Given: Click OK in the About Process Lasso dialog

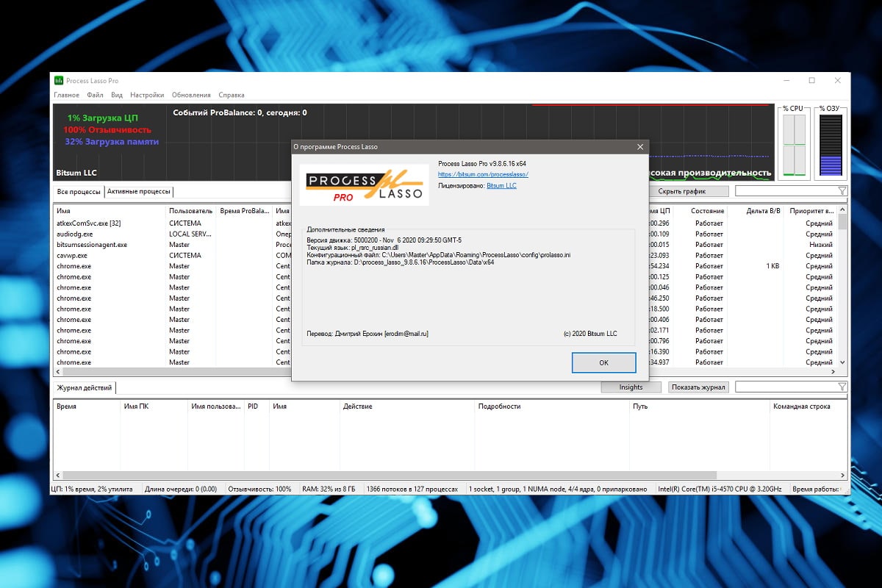Looking at the screenshot, I should click(x=603, y=362).
